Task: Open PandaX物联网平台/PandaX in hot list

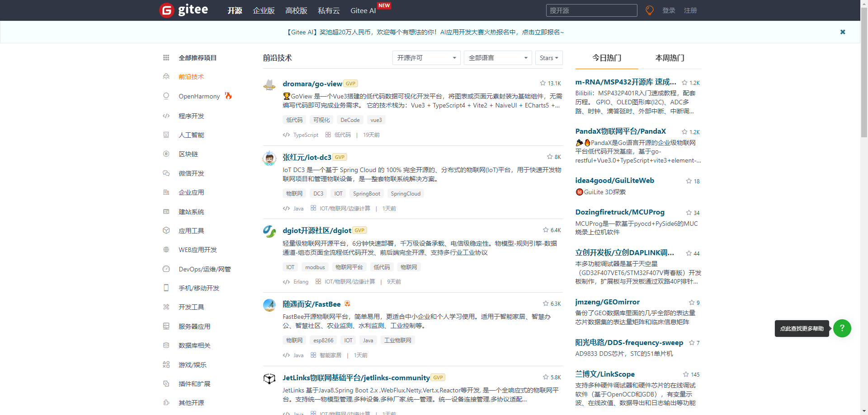Action: (x=620, y=131)
